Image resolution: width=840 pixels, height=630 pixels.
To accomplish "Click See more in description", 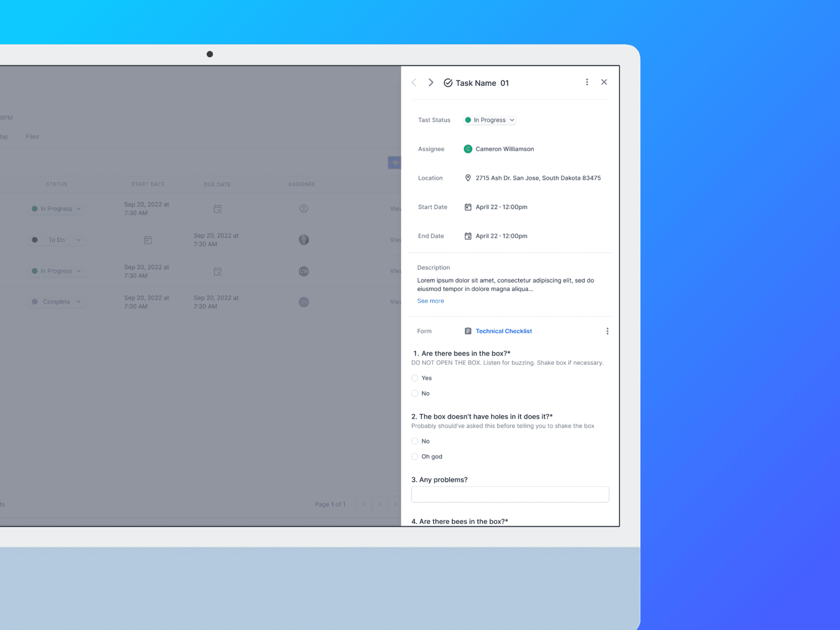I will click(x=430, y=301).
